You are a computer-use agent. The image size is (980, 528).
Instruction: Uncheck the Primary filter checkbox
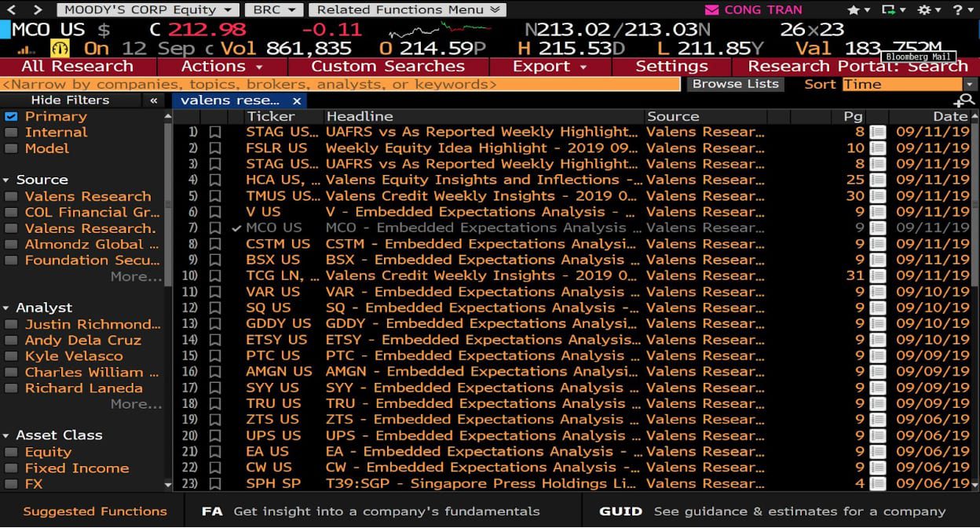click(x=11, y=116)
